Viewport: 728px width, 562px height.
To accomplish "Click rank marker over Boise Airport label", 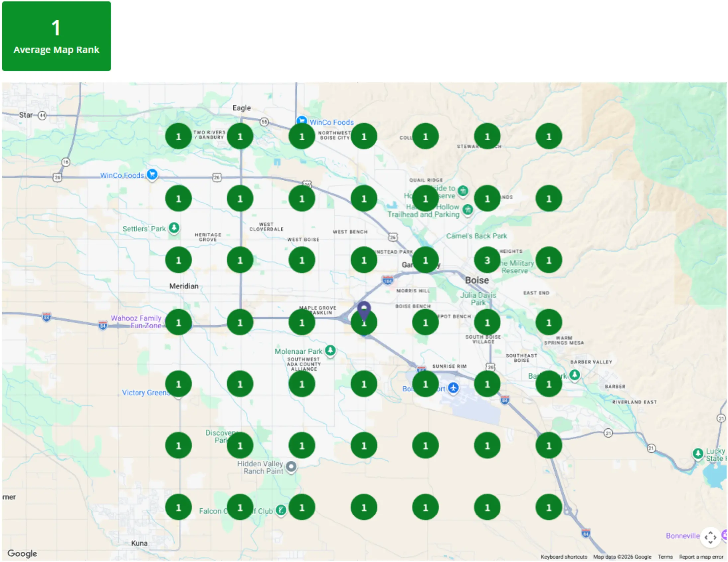I will pos(425,384).
